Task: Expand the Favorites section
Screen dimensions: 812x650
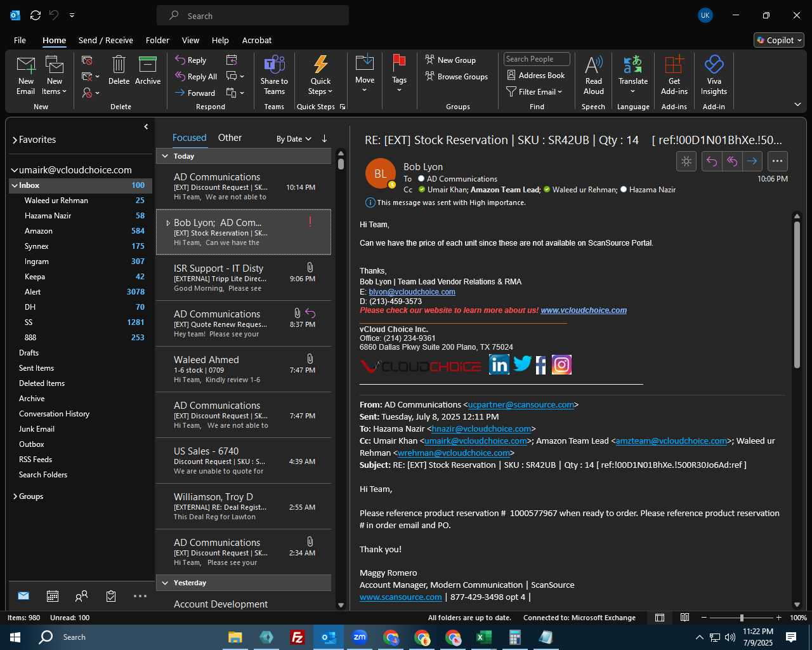Action: 15,140
